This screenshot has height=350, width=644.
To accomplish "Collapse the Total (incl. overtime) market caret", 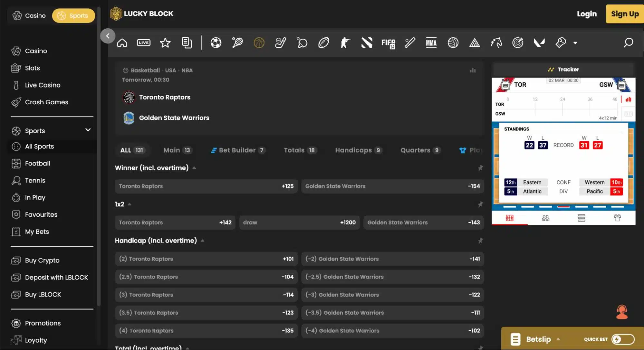I will [x=187, y=348].
